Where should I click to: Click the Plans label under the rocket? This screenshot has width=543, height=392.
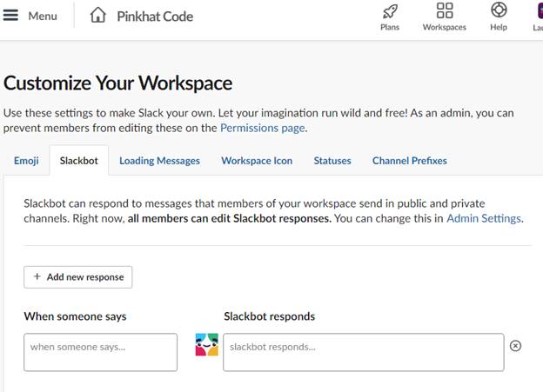[x=390, y=27]
